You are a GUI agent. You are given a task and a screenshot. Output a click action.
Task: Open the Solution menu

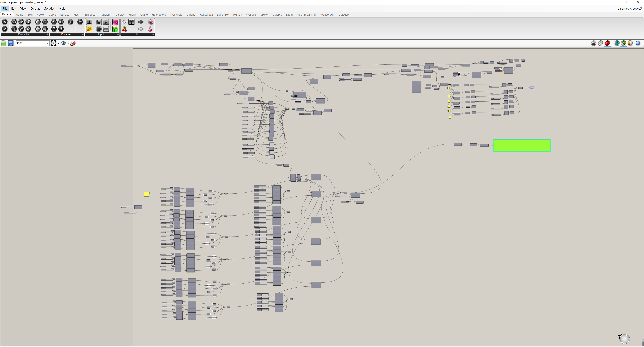coord(50,9)
